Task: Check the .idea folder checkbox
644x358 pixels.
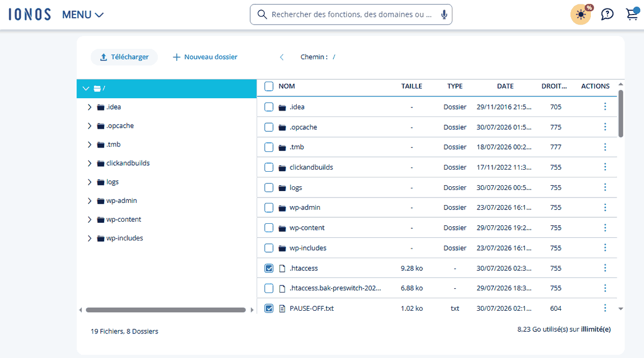Action: coord(269,107)
